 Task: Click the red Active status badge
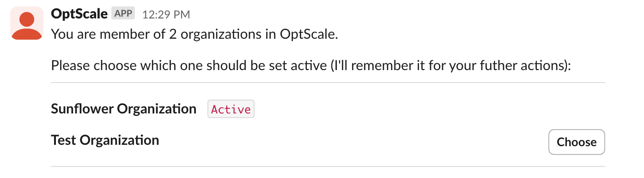click(231, 109)
